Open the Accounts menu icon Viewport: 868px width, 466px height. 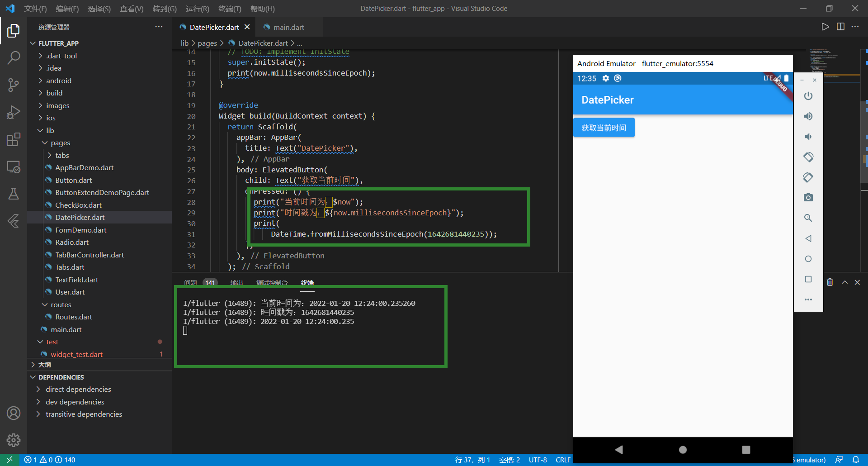[x=14, y=413]
